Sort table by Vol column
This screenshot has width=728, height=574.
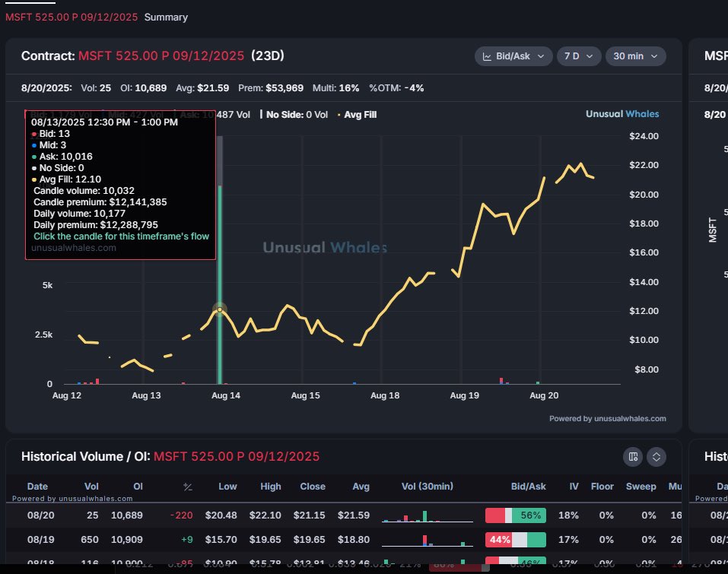click(x=91, y=487)
